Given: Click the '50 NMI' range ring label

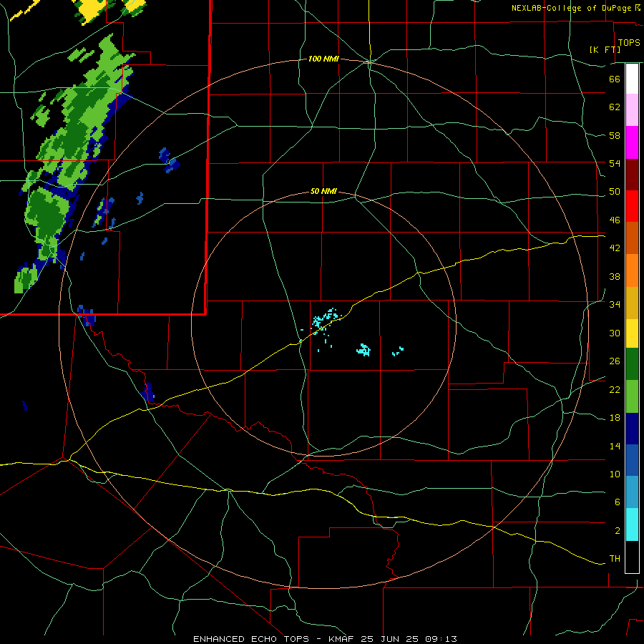Looking at the screenshot, I should [323, 191].
